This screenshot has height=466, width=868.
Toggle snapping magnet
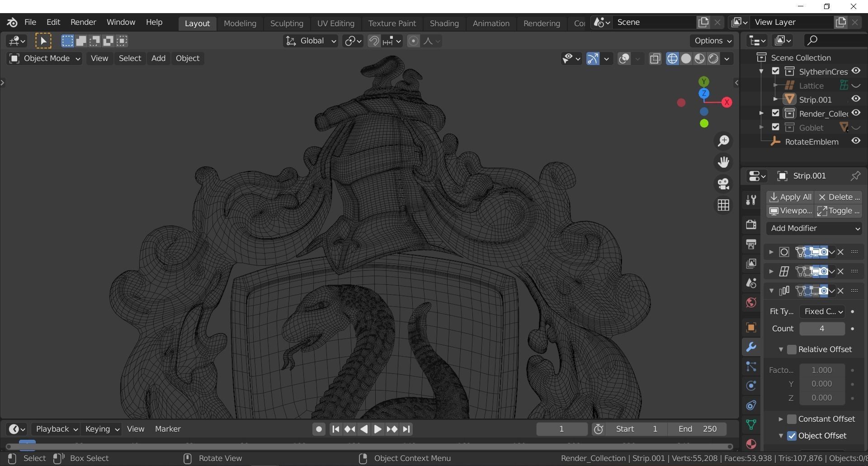pyautogui.click(x=373, y=41)
